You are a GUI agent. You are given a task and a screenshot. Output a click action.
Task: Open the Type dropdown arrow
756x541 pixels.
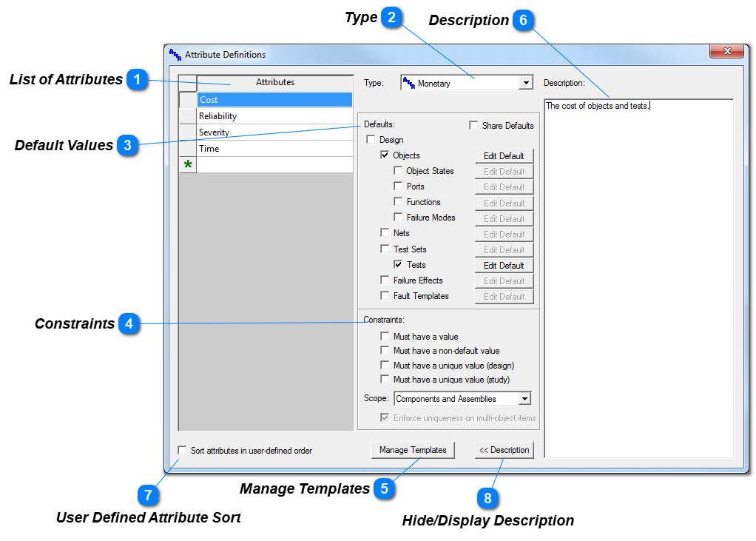[x=526, y=83]
